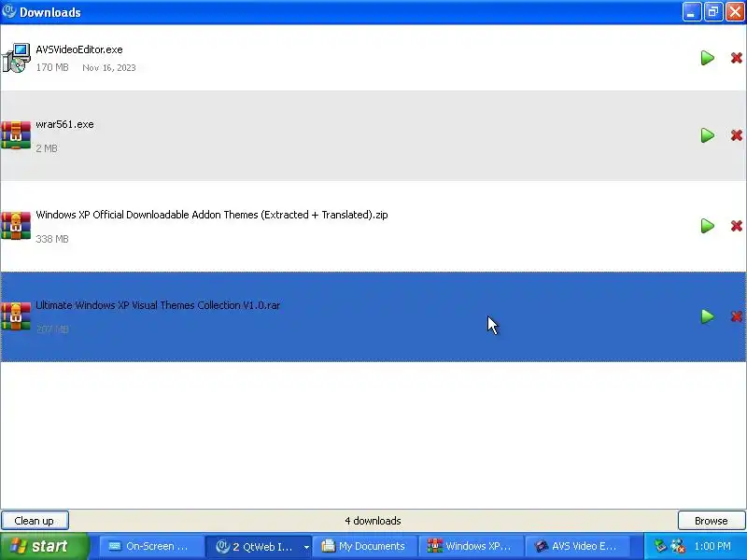747x560 pixels.
Task: Open Ultimate Visual Themes Collection rar via arrow
Action: click(x=708, y=316)
